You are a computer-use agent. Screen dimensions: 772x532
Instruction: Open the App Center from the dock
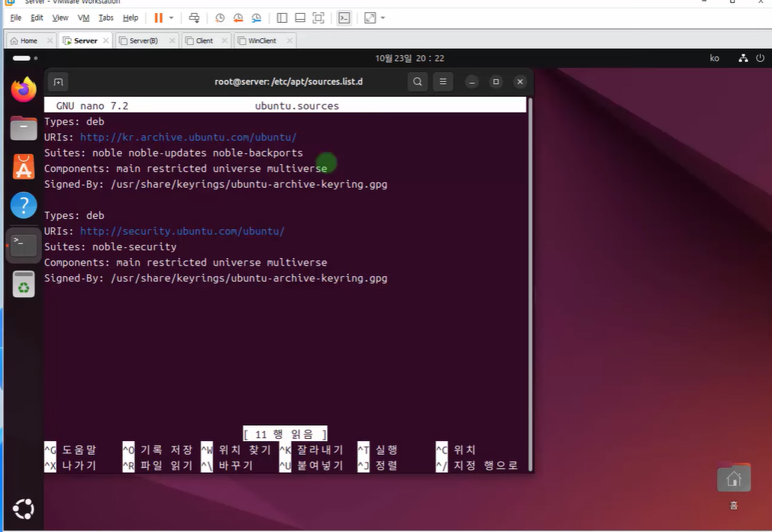24,167
